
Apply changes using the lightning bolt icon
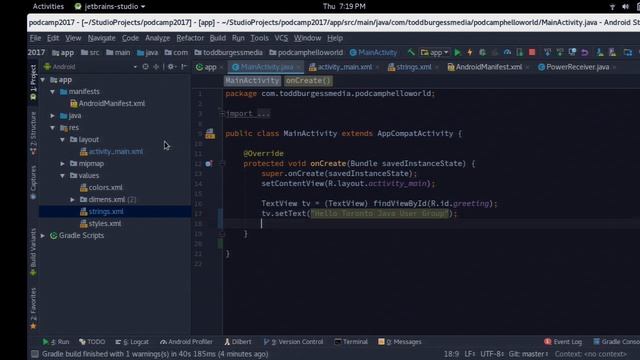click(470, 52)
